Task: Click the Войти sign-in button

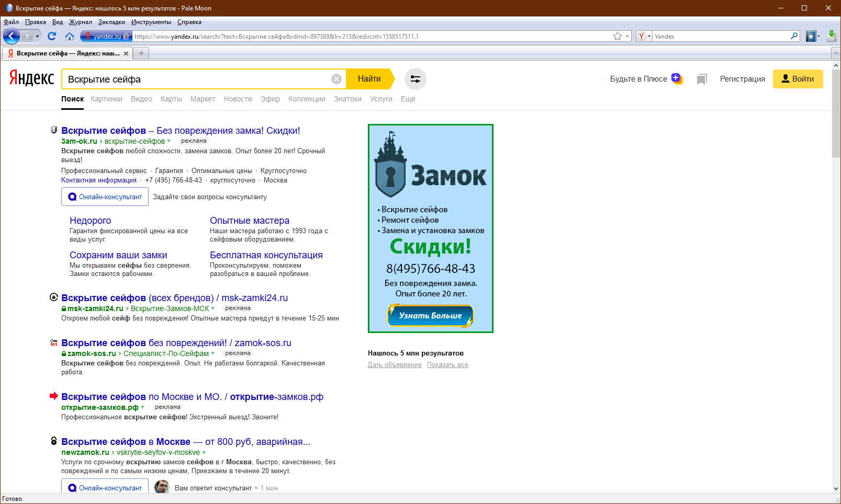Action: (x=798, y=79)
